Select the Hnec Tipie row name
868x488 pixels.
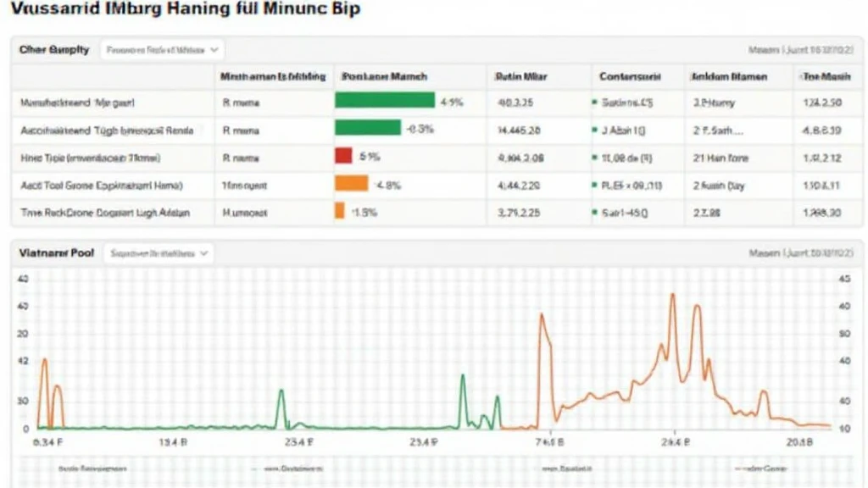pos(90,158)
